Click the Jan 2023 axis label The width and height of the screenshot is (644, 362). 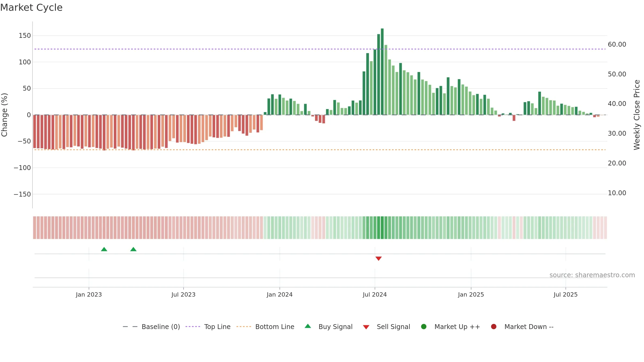coord(89,295)
